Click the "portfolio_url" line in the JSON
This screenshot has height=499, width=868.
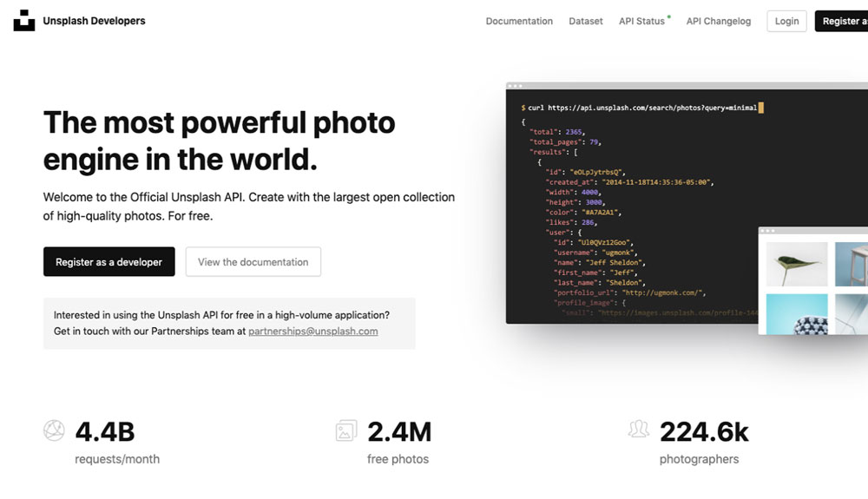point(629,292)
